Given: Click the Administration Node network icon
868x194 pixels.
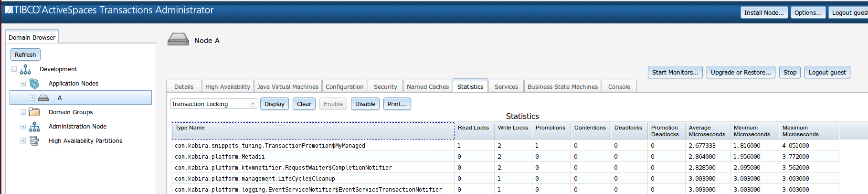Looking at the screenshot, I should [x=34, y=127].
